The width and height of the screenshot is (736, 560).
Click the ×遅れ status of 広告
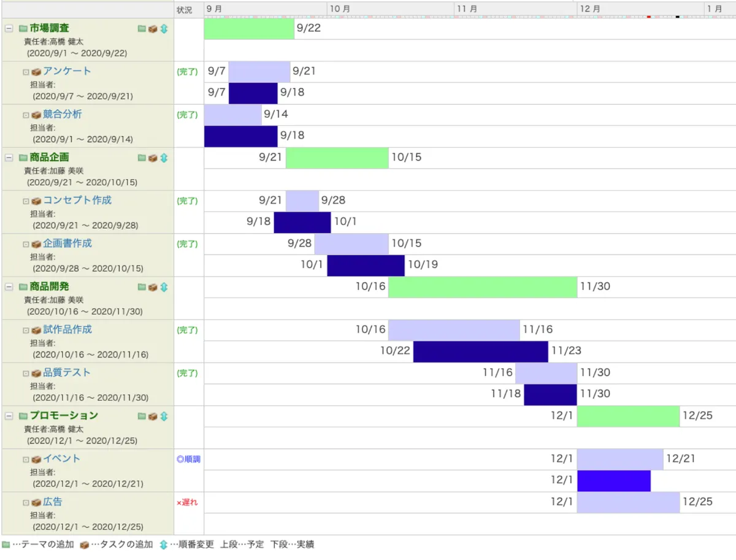[x=187, y=502]
